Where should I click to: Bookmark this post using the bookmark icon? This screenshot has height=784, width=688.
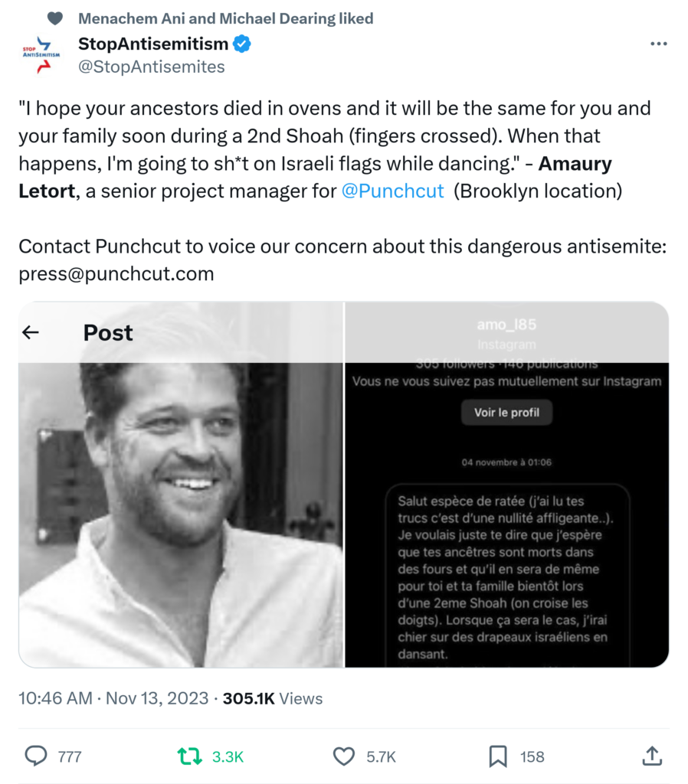498,756
